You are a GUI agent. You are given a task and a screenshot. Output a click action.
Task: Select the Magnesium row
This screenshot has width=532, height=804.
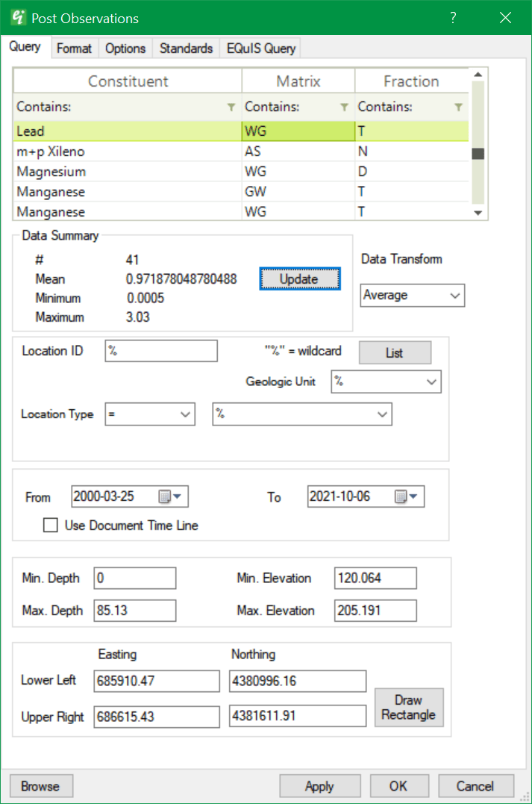pos(241,171)
